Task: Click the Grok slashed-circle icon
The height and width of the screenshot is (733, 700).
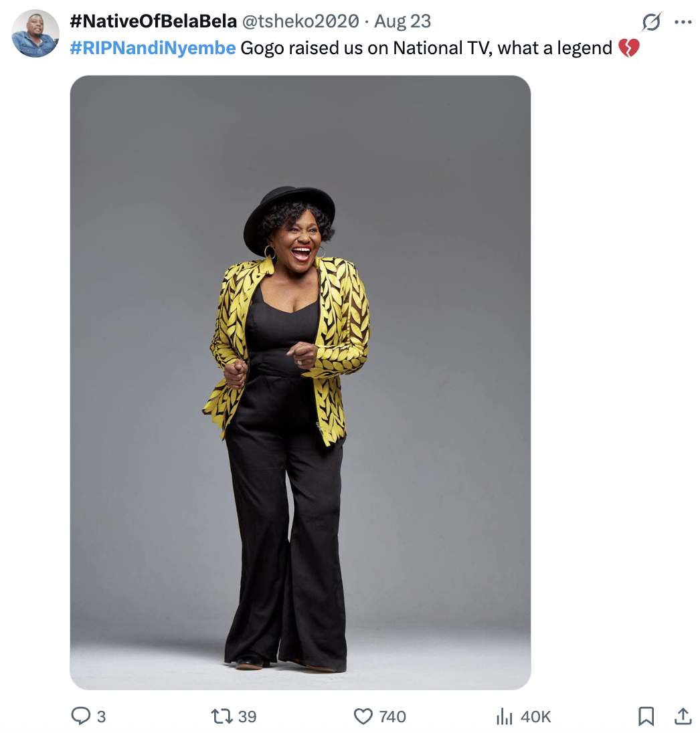Action: (x=651, y=21)
